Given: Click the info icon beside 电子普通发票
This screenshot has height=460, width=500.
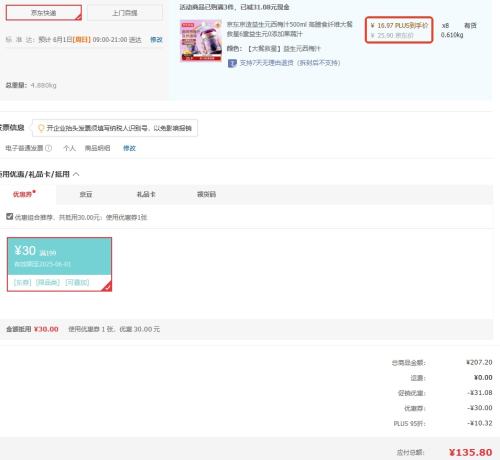Looking at the screenshot, I should click(x=49, y=148).
